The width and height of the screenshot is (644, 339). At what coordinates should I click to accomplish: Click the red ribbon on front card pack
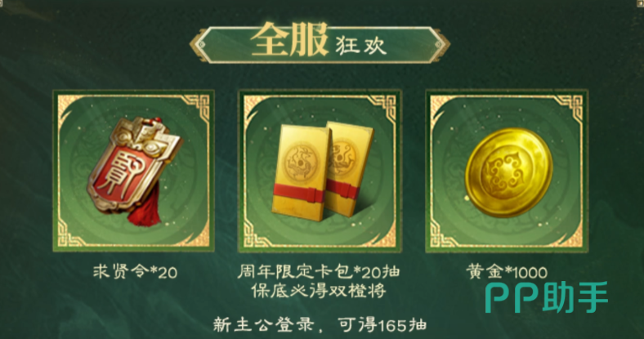click(x=299, y=194)
